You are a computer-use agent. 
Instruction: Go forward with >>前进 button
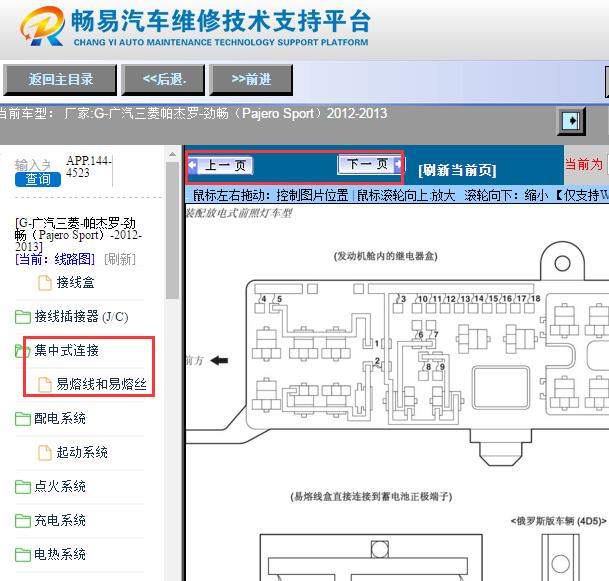(251, 80)
